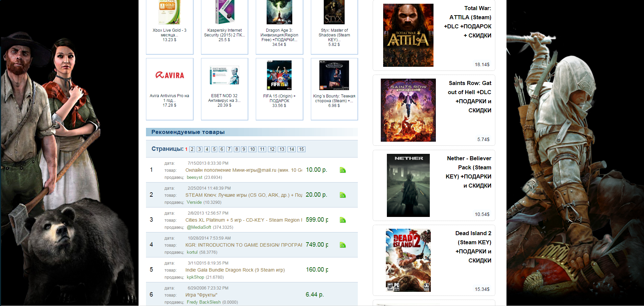Open Avira Antivirus Pro на 1 год link
Screen dimensions: 644x306
click(170, 98)
